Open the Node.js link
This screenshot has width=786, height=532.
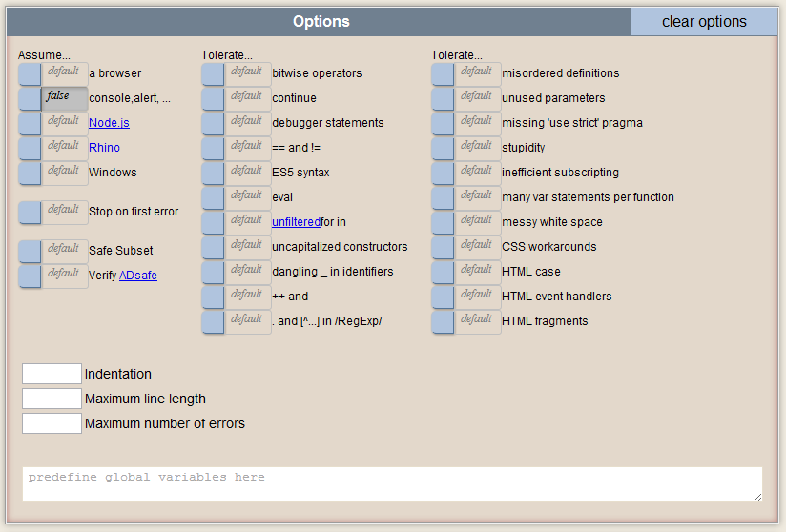pos(109,123)
